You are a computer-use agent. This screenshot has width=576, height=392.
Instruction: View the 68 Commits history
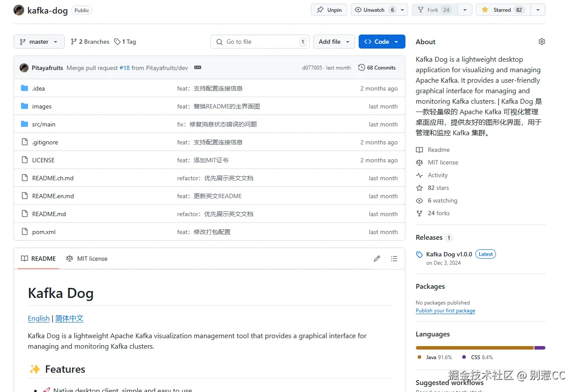pos(377,68)
